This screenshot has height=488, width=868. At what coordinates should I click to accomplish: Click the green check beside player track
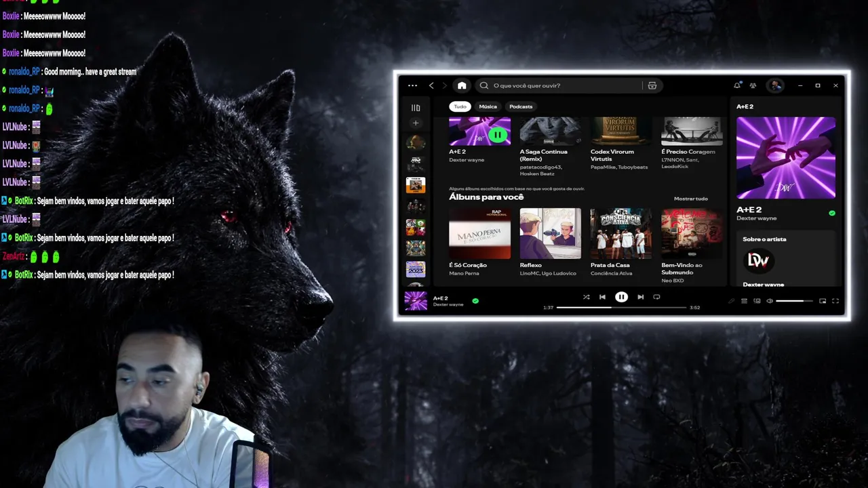point(475,301)
